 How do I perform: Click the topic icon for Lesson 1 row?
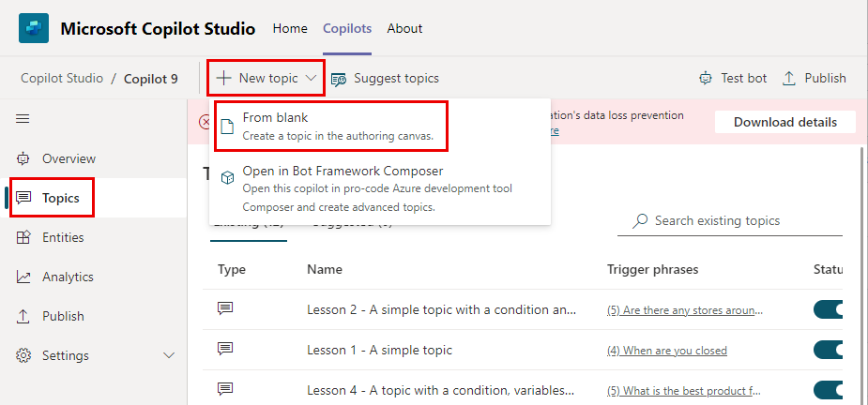[x=225, y=349]
